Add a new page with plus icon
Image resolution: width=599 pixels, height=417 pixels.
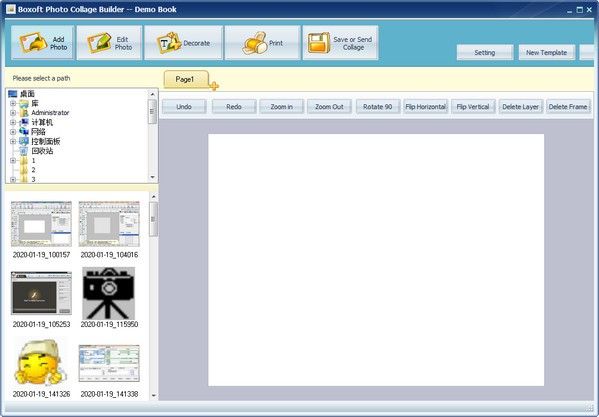pos(214,86)
